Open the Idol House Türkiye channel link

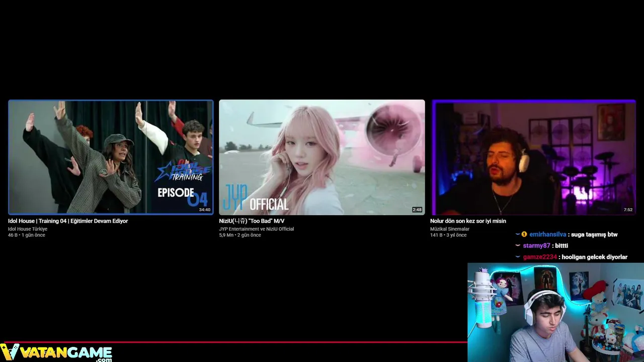tap(28, 229)
